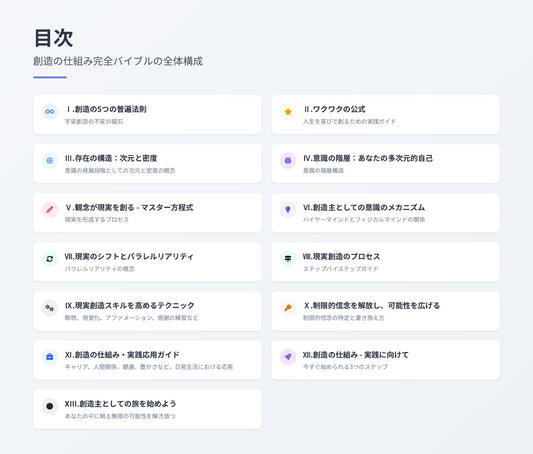
Task: Click the refresh arrows icon beside VII.現実のシフト
Action: point(50,259)
